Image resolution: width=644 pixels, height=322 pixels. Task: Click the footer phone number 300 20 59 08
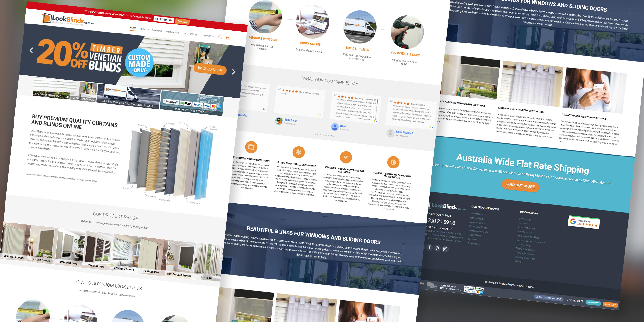[441, 222]
